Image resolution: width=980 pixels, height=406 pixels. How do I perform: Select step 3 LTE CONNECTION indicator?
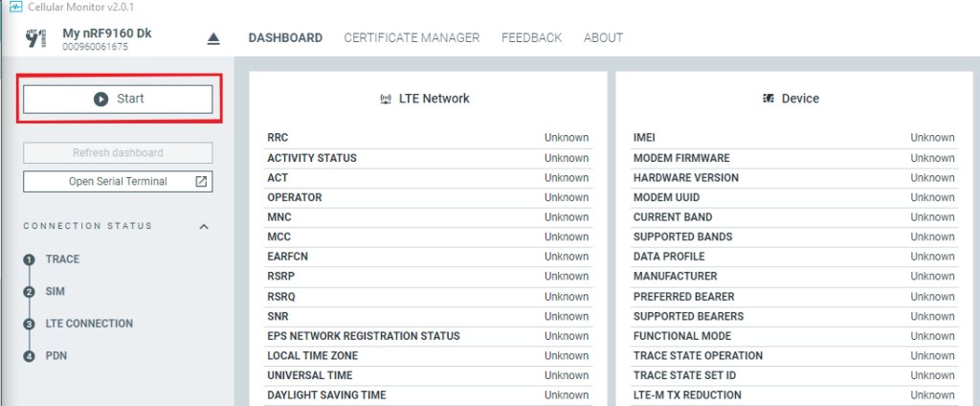[29, 325]
